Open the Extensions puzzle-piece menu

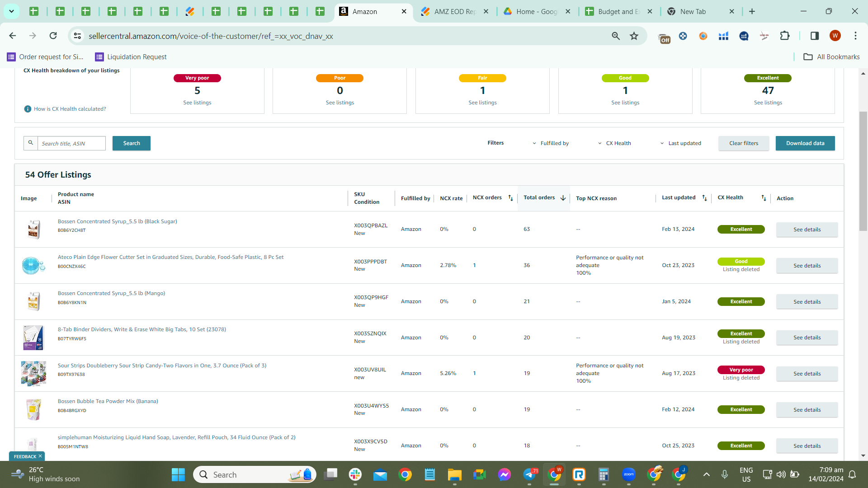click(785, 36)
